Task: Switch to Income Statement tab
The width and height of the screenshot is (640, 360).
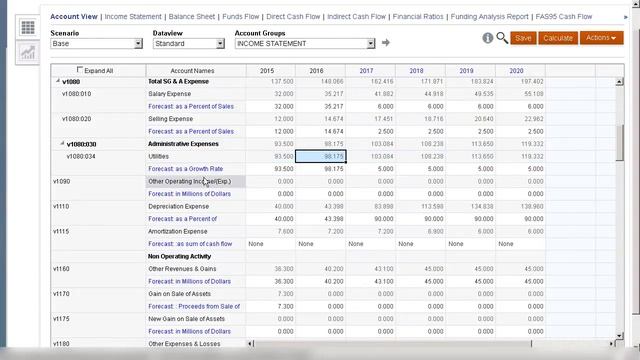Action: (133, 17)
